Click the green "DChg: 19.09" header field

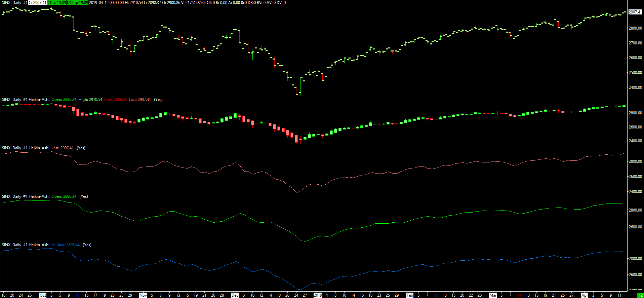(77, 3)
